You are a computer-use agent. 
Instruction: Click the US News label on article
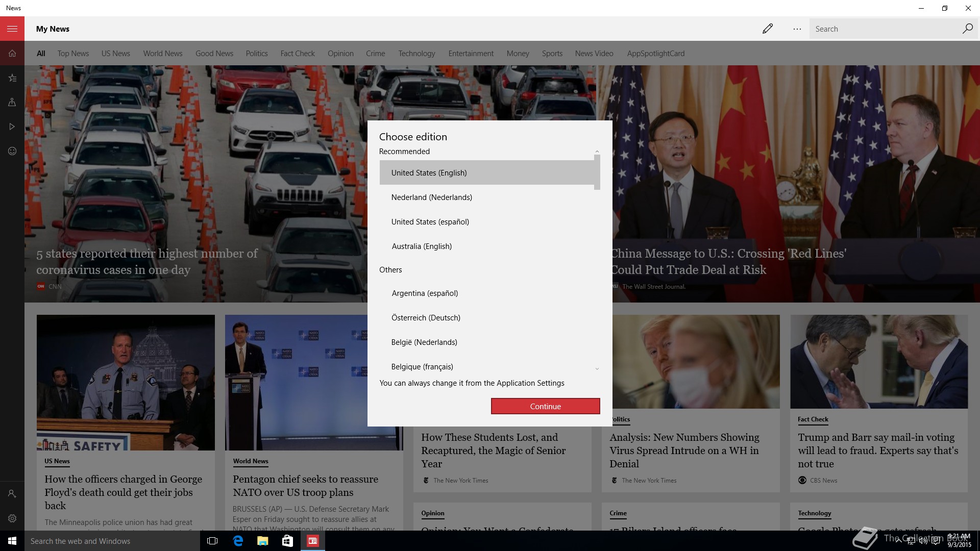57,461
